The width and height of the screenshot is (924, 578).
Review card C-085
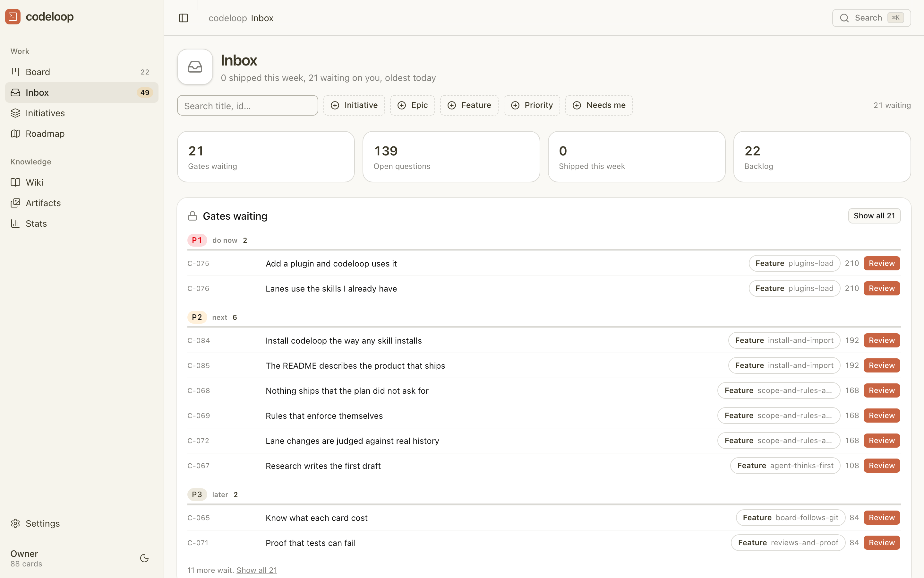click(x=882, y=365)
